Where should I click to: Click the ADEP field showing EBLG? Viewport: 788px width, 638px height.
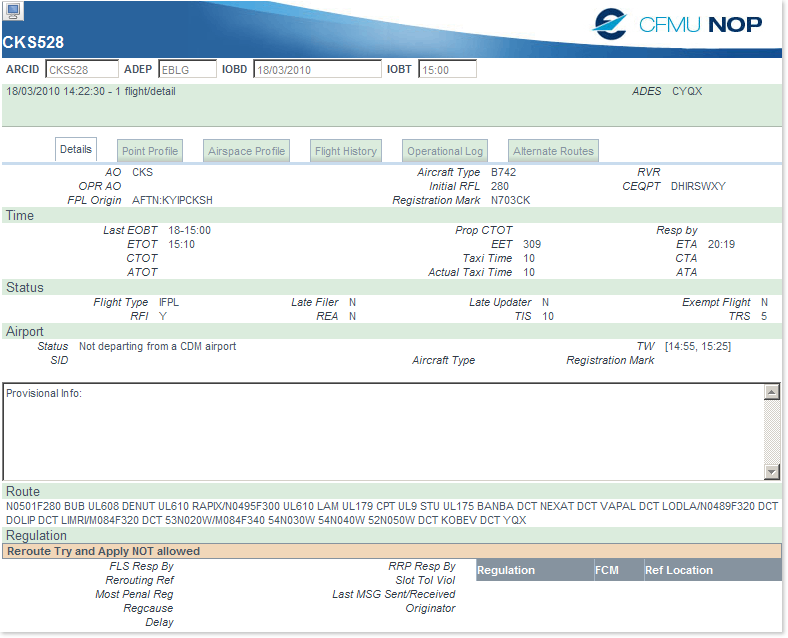pos(187,70)
